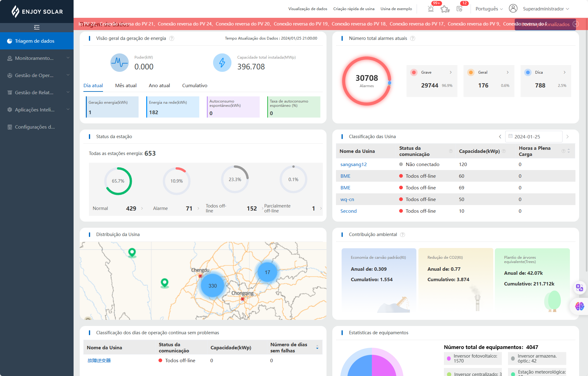Collapse the sidebar menu icon
This screenshot has width=588, height=376.
pyautogui.click(x=37, y=27)
